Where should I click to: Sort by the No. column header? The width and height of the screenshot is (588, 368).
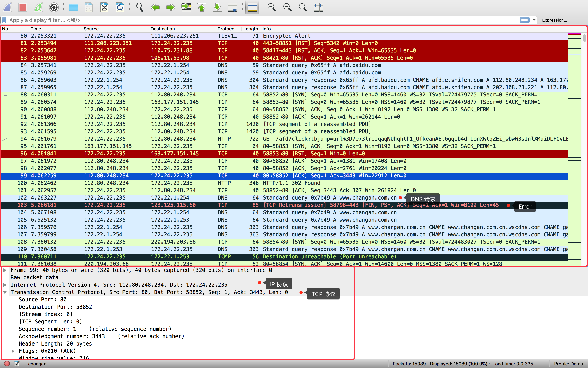14,29
